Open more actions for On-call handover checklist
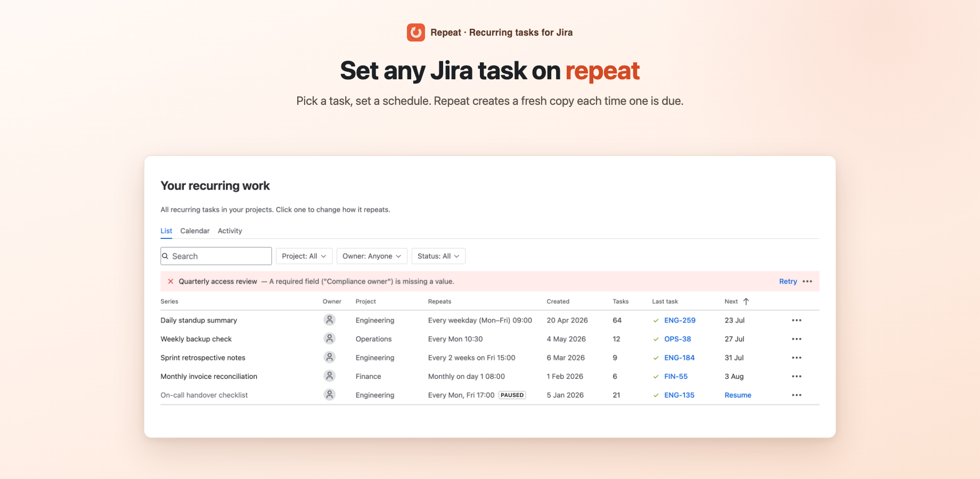Image resolution: width=980 pixels, height=479 pixels. (797, 395)
